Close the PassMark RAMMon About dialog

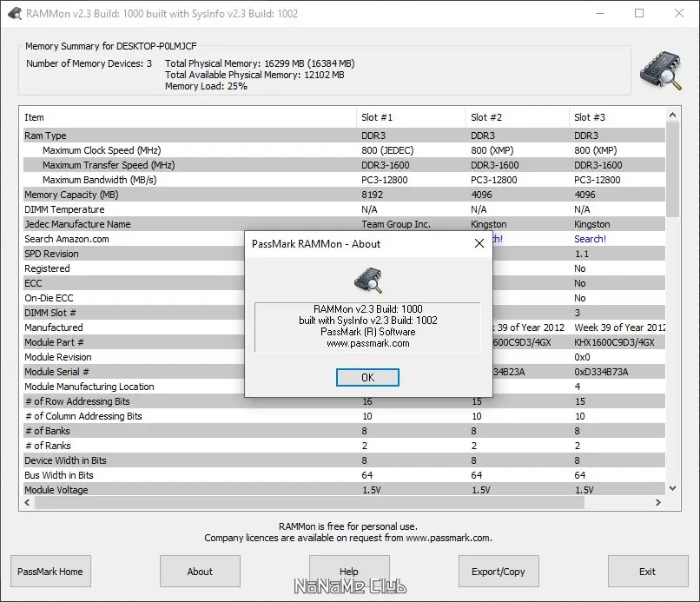(479, 243)
